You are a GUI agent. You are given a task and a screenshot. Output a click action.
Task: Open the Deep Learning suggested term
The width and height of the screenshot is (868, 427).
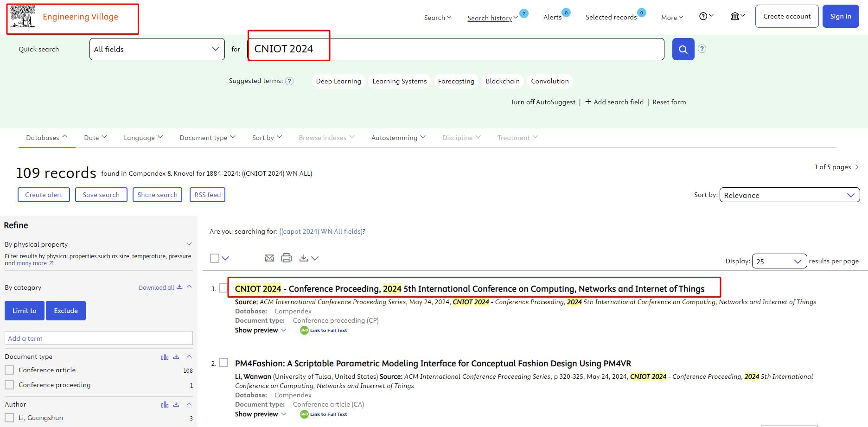(338, 81)
